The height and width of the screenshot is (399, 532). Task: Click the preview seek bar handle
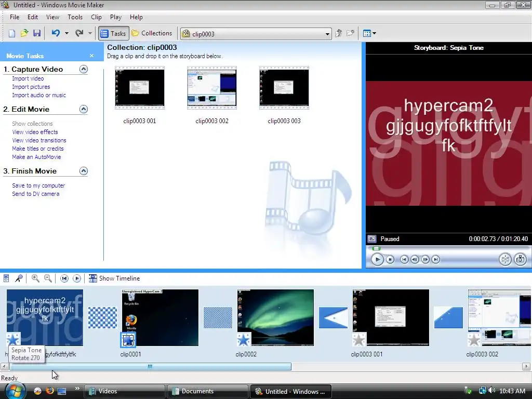[x=376, y=248]
